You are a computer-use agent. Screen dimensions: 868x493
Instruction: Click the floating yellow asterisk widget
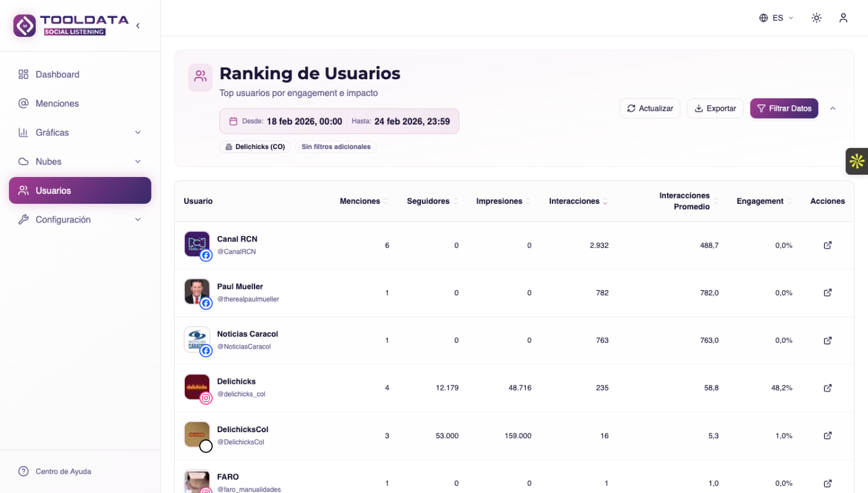point(857,161)
